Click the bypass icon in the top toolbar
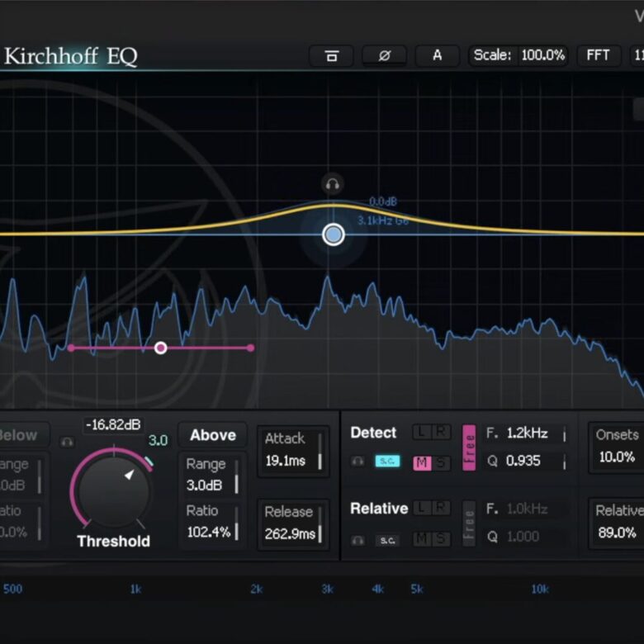Image resolution: width=644 pixels, height=644 pixels. [331, 55]
